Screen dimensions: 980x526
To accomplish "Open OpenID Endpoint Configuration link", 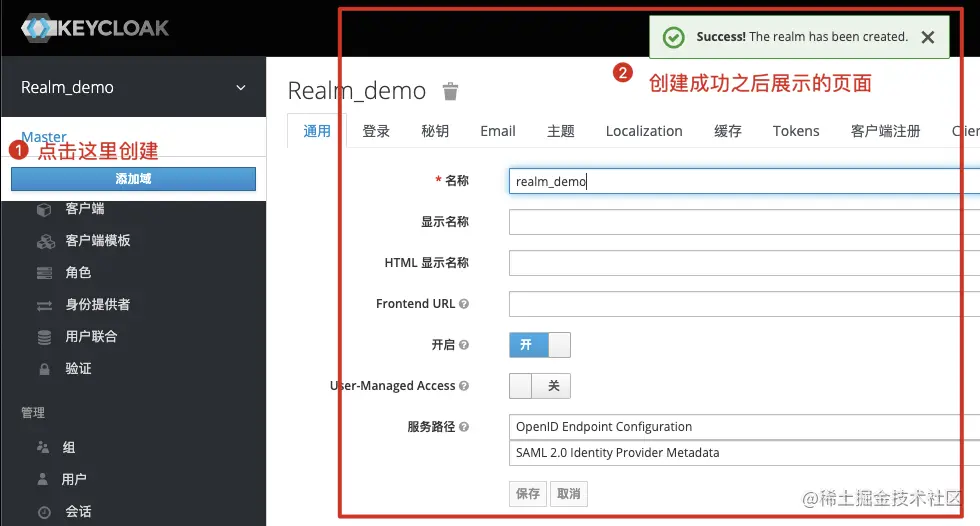I will pyautogui.click(x=604, y=427).
